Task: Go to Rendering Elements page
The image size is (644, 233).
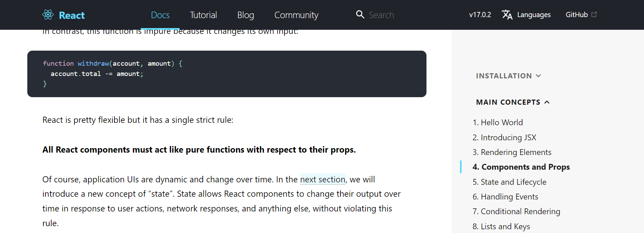Action: [x=512, y=152]
